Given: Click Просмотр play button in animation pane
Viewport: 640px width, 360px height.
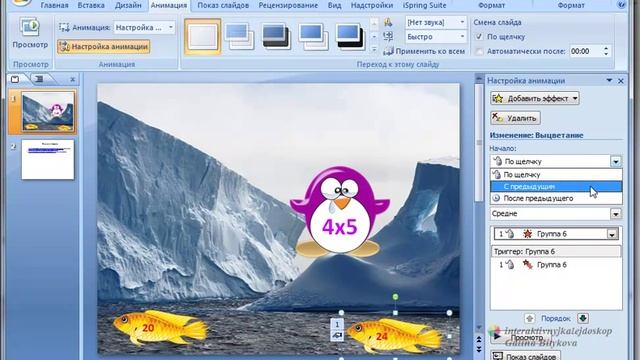Looking at the screenshot, I should pos(520,338).
